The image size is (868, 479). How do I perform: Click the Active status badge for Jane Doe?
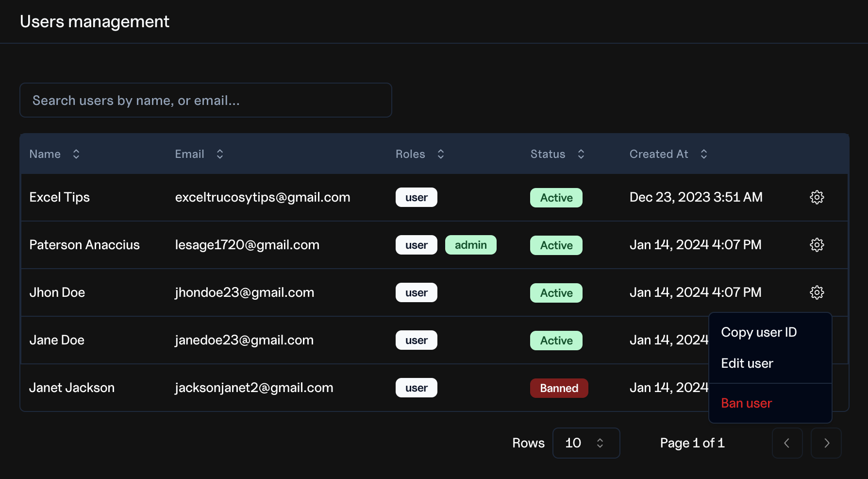(x=556, y=341)
